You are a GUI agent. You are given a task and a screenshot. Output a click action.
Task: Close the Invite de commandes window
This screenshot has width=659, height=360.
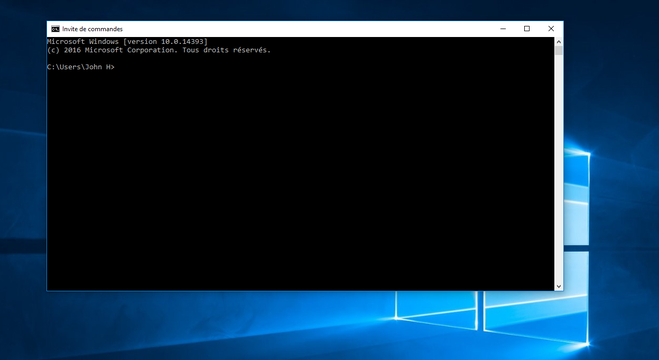(551, 29)
